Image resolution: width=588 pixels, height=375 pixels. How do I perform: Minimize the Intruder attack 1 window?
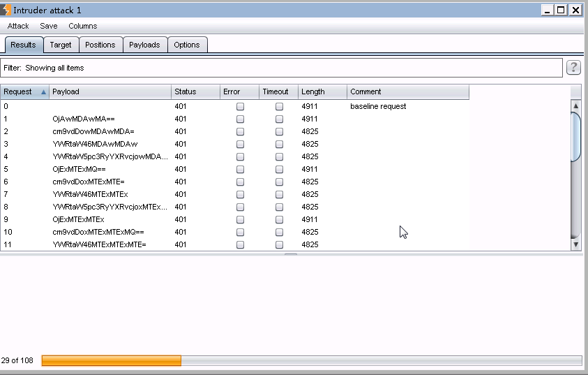[x=547, y=10]
